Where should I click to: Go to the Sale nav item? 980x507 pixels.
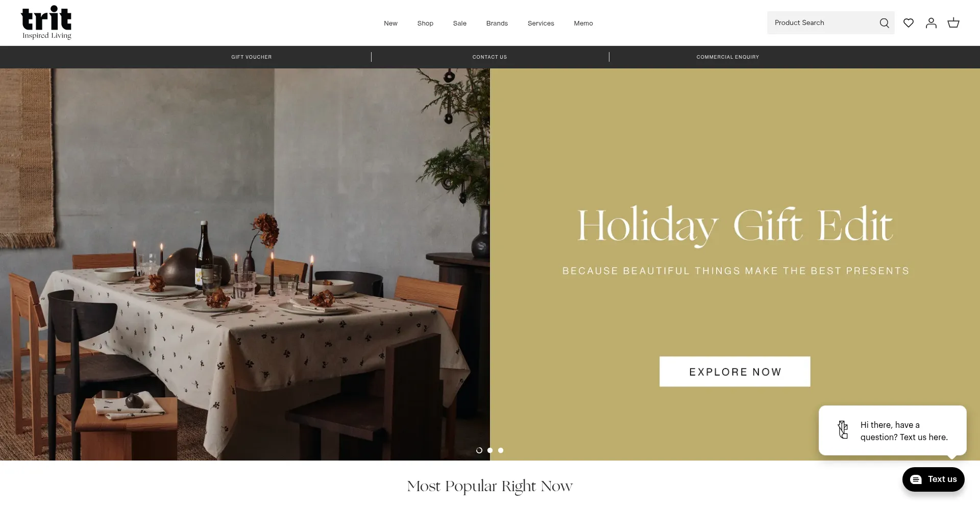coord(460,23)
